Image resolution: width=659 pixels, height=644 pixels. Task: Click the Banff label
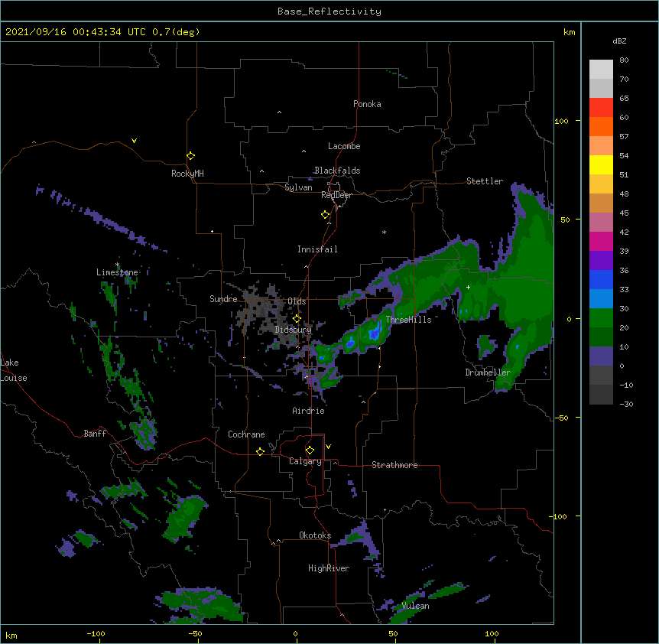click(x=95, y=434)
